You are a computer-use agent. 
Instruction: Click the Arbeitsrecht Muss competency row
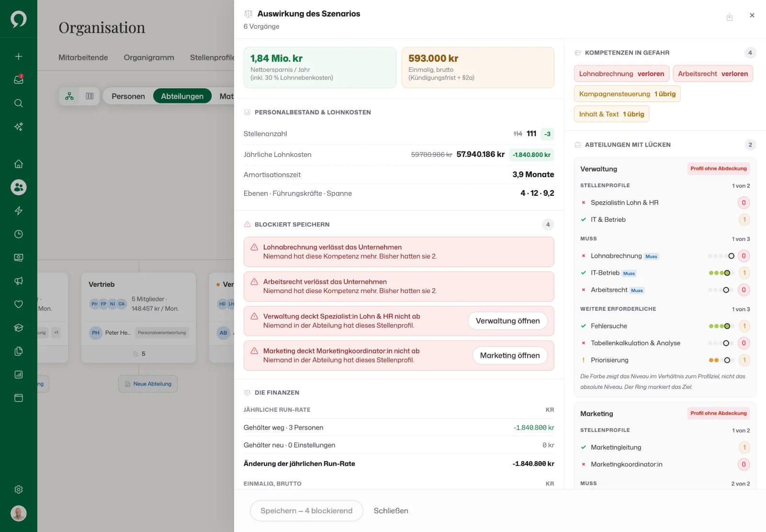point(665,290)
